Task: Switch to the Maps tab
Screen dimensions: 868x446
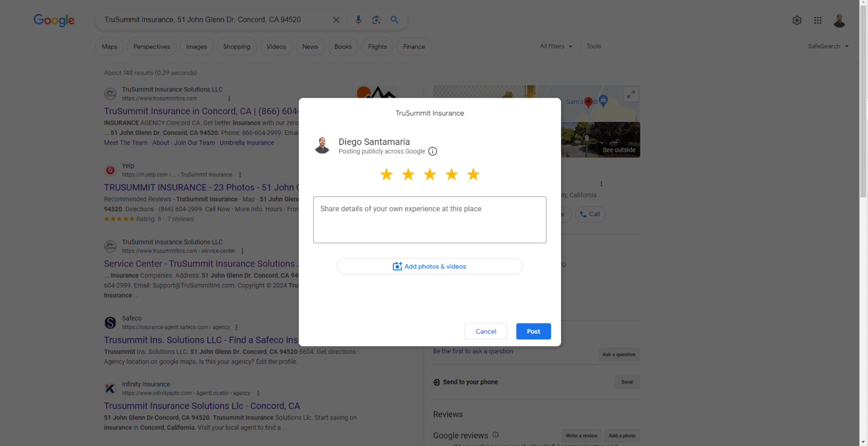Action: pyautogui.click(x=110, y=47)
